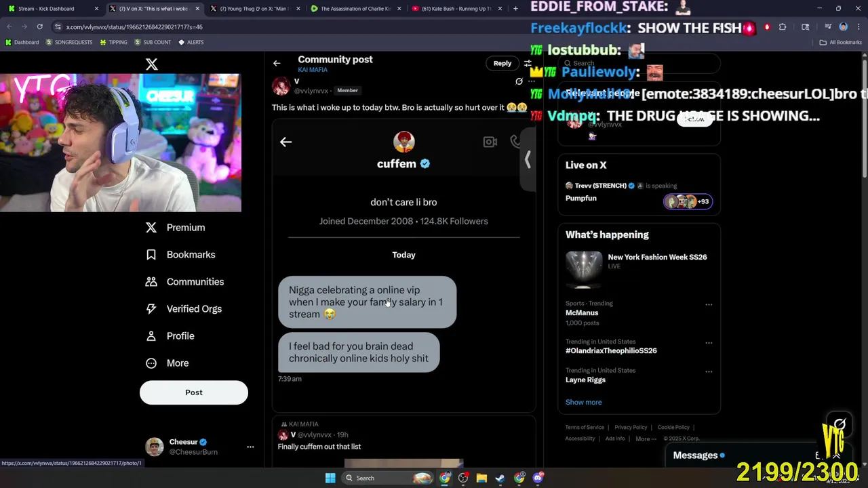868x488 pixels.
Task: Open the TIPPING bookmark
Action: click(113, 42)
